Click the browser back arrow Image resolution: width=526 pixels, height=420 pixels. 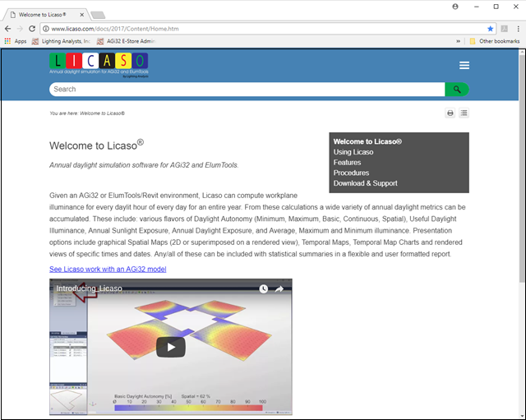pyautogui.click(x=7, y=29)
